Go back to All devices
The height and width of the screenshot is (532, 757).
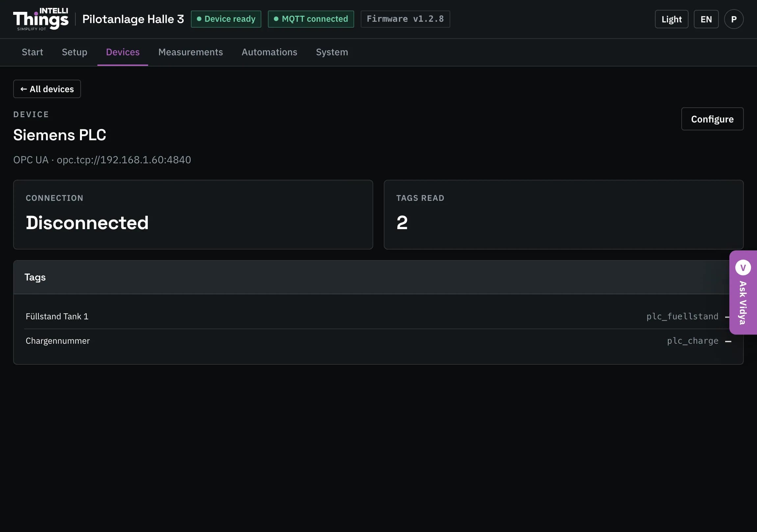(x=47, y=89)
